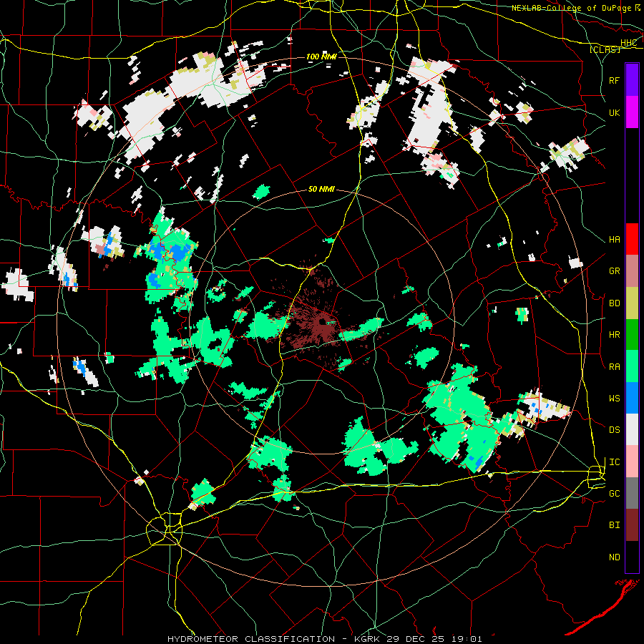The height and width of the screenshot is (644, 644).
Task: Click the WS blue legend swatch
Action: pos(632,398)
